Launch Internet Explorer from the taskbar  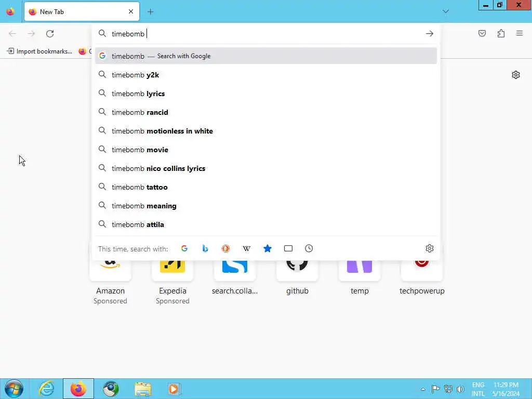pyautogui.click(x=46, y=389)
